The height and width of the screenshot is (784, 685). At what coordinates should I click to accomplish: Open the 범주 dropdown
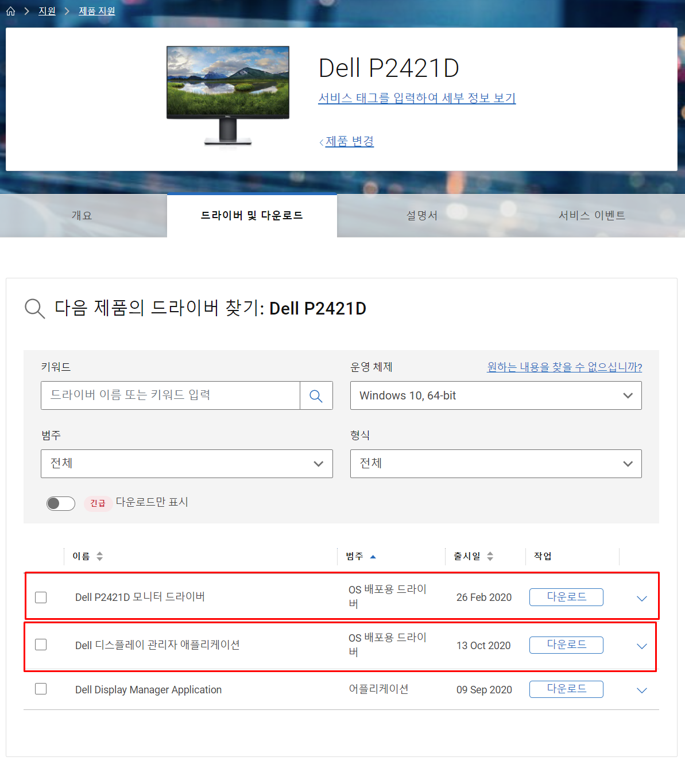point(187,464)
